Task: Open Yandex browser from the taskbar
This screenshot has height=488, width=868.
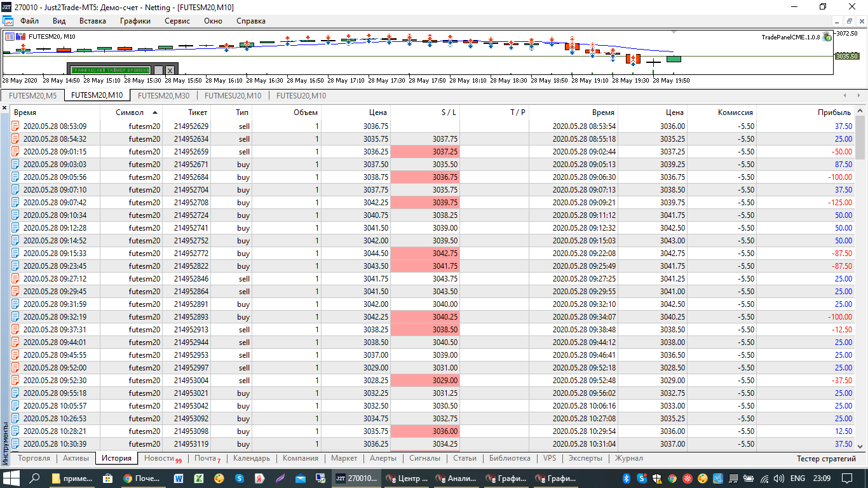Action: (x=259, y=478)
